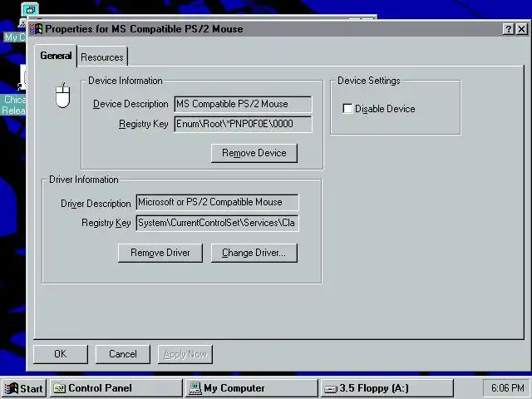Dismiss dialog with Cancel button

[123, 354]
